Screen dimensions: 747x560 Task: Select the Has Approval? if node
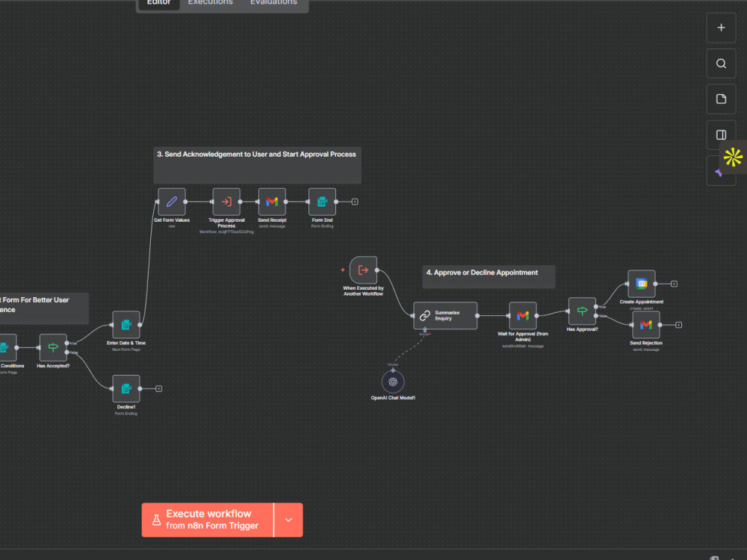pyautogui.click(x=582, y=311)
